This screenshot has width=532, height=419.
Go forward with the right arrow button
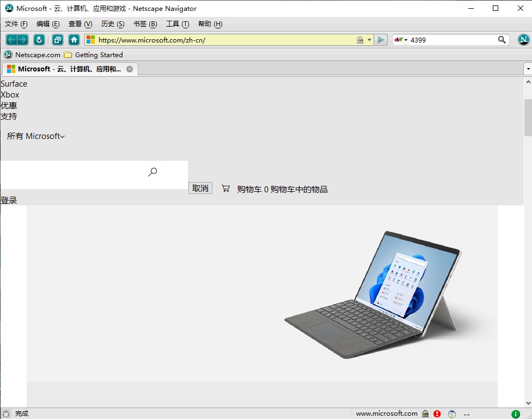point(23,40)
